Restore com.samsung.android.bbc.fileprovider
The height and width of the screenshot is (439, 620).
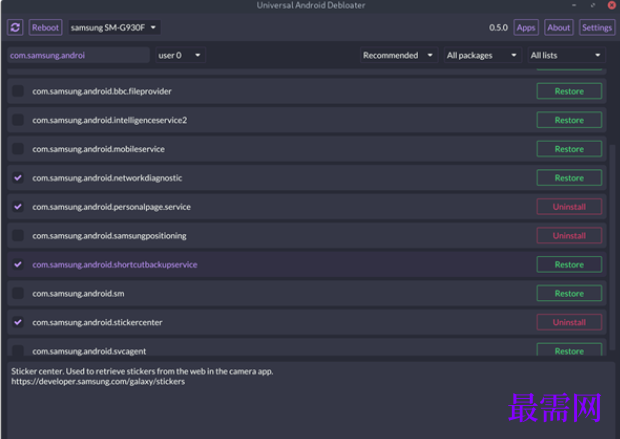(569, 91)
